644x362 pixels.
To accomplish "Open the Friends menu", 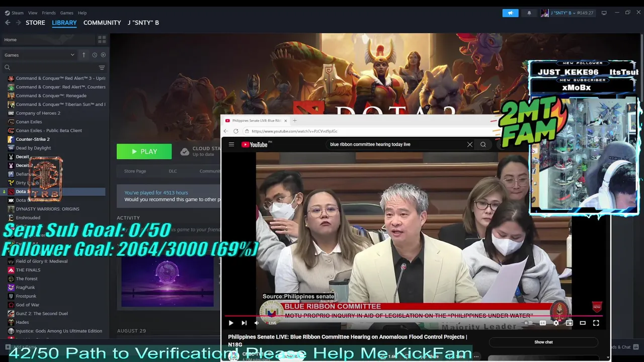I will pyautogui.click(x=49, y=13).
